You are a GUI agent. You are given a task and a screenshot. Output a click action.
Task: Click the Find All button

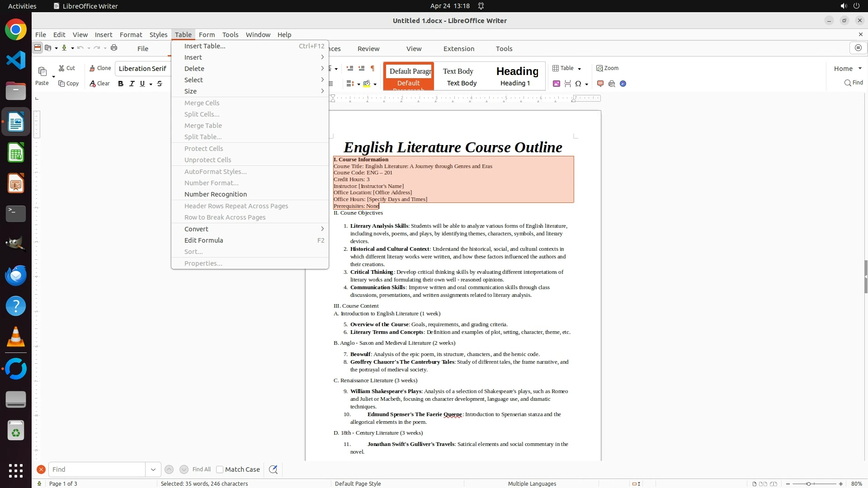pyautogui.click(x=201, y=469)
